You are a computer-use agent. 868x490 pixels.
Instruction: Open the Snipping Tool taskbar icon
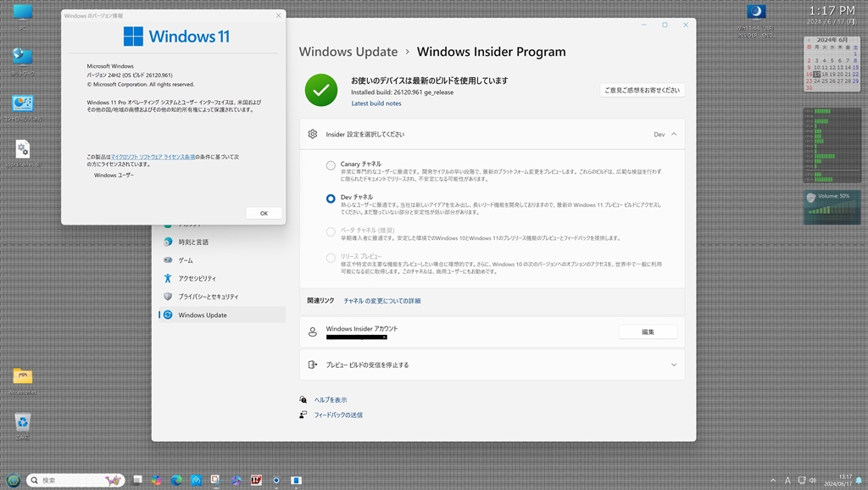point(216,480)
